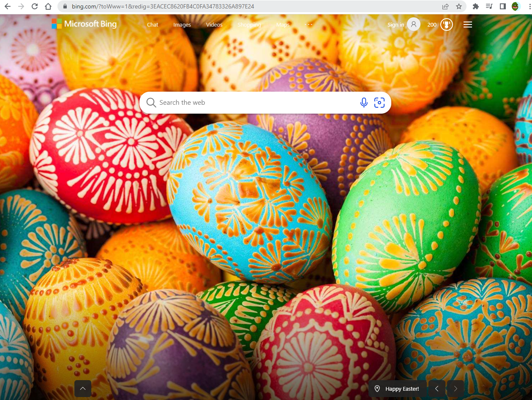Open Bing Chat
Screen dimensions: 532x400
(153, 25)
